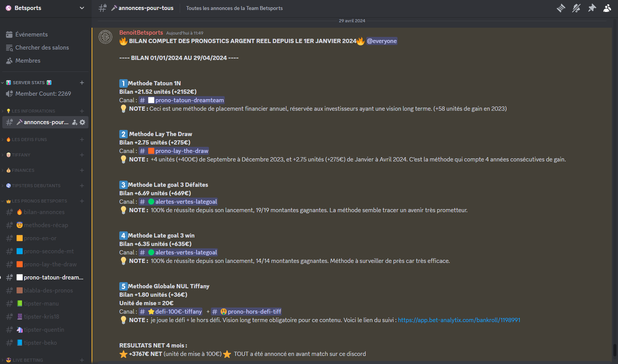Click message scrollbar thumb
The image size is (618, 364).
coord(615,350)
